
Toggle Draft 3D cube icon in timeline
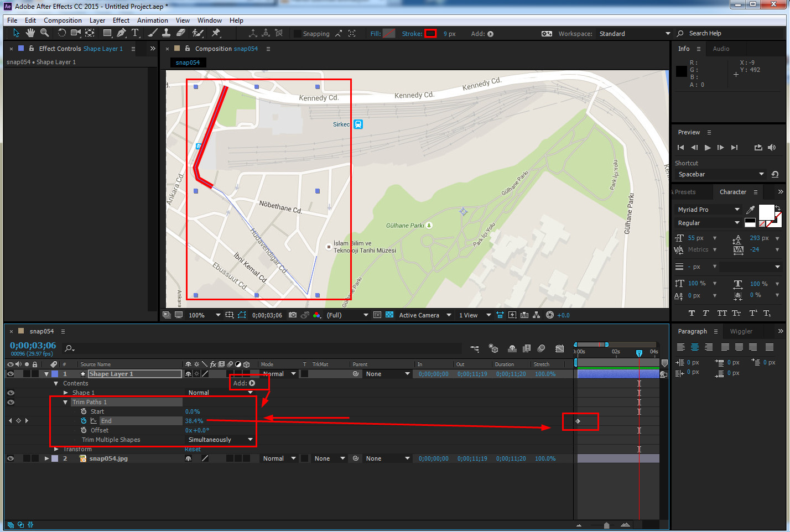tap(493, 348)
